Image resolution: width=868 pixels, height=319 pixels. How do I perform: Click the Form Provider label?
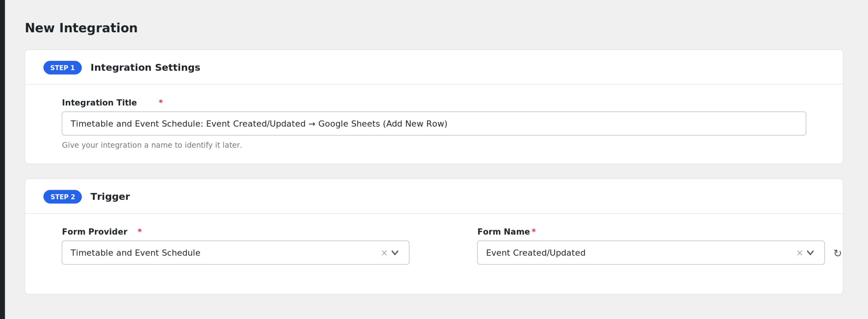95,232
